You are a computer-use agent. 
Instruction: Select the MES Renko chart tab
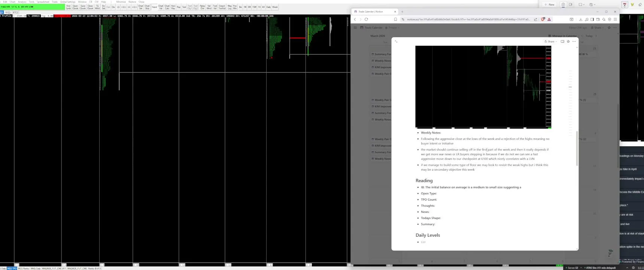[24, 268]
